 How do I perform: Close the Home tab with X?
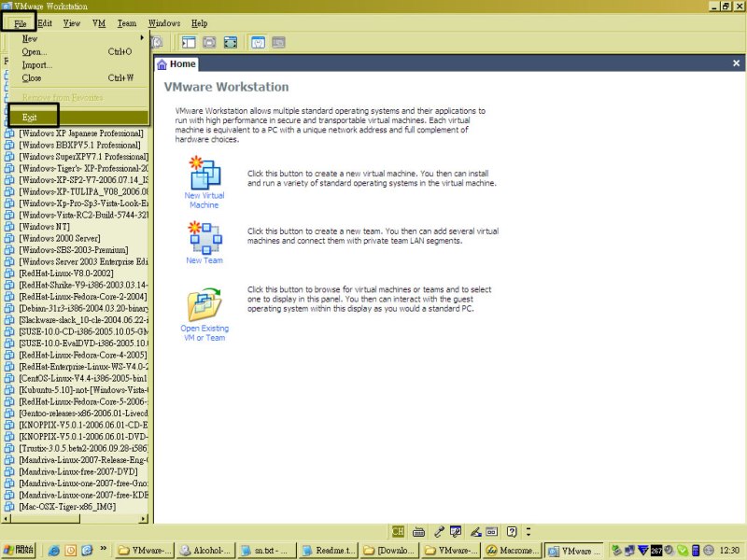point(736,63)
